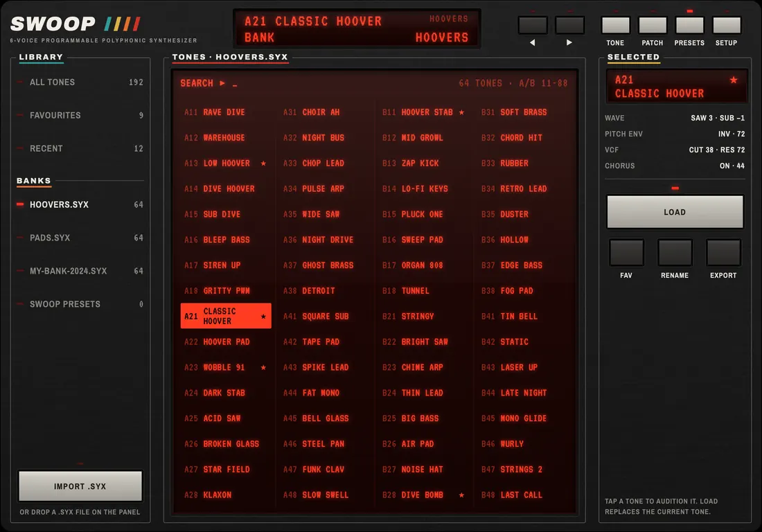The image size is (762, 532).
Task: Select the PADS.SYX bank
Action: [80, 238]
